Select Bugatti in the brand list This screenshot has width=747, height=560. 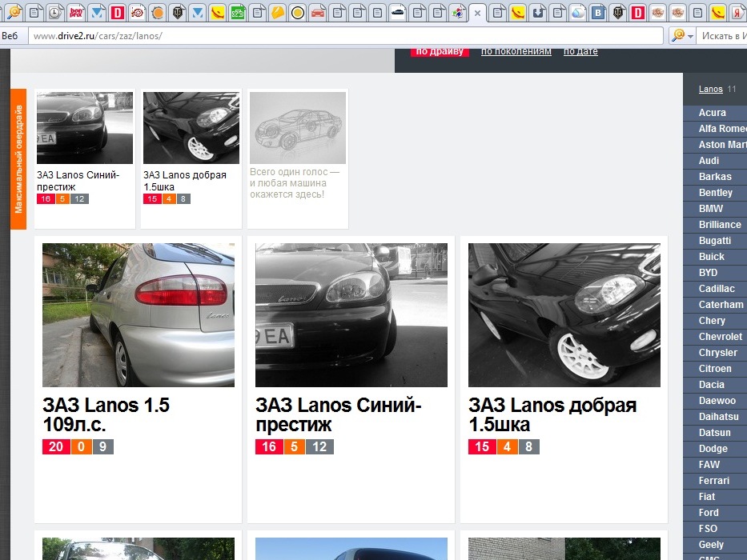(715, 241)
